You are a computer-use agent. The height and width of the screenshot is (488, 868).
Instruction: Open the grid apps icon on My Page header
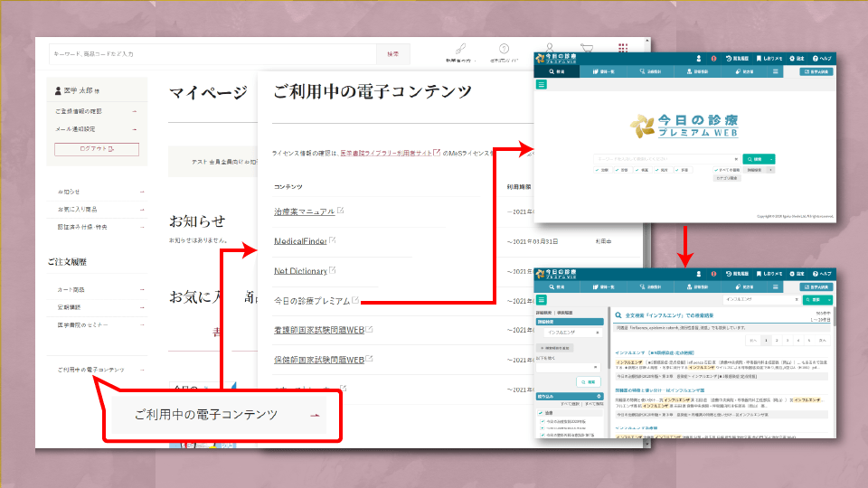(x=623, y=48)
